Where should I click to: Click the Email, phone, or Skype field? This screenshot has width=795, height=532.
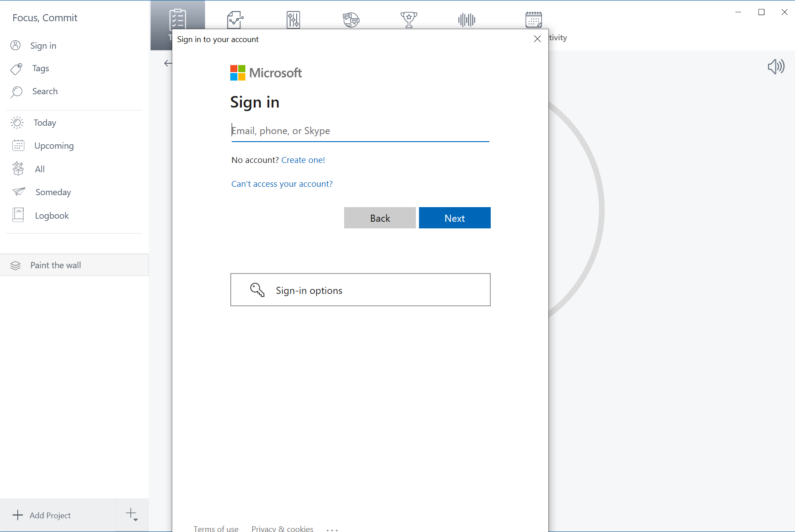tap(360, 131)
